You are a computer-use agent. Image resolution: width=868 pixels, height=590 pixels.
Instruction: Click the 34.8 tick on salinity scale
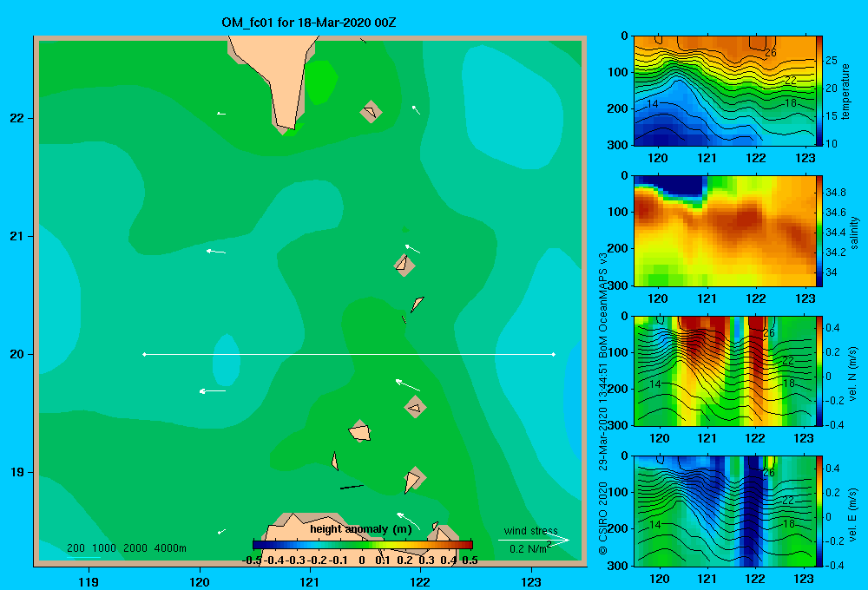coord(835,193)
